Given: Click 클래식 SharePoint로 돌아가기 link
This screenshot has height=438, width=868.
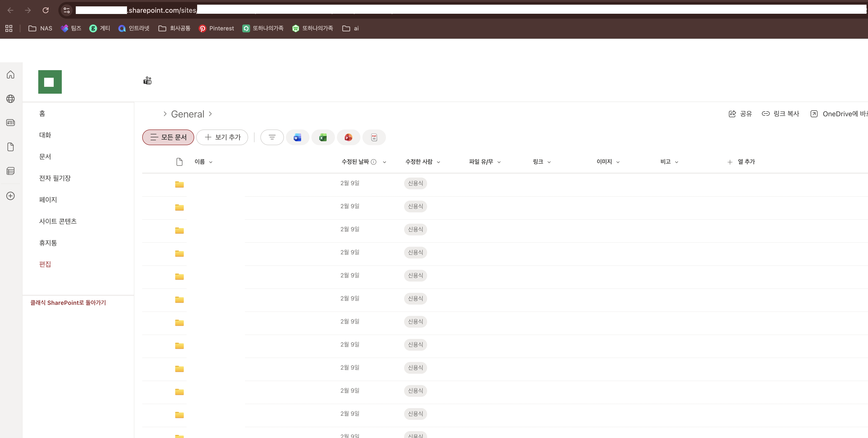Looking at the screenshot, I should pyautogui.click(x=68, y=303).
